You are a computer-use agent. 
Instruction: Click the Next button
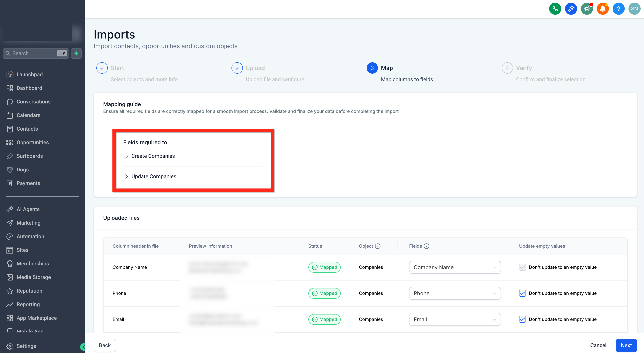pos(626,345)
